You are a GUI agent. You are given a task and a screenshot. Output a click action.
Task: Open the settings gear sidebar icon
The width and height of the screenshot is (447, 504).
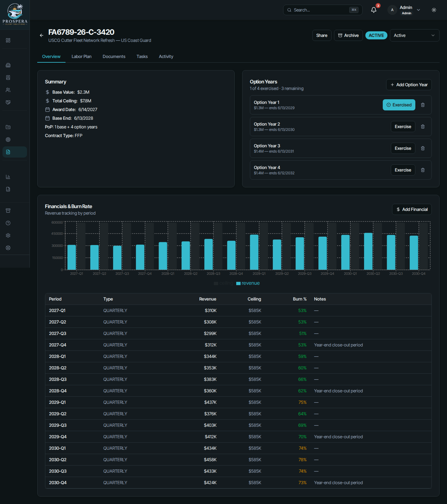pyautogui.click(x=8, y=235)
